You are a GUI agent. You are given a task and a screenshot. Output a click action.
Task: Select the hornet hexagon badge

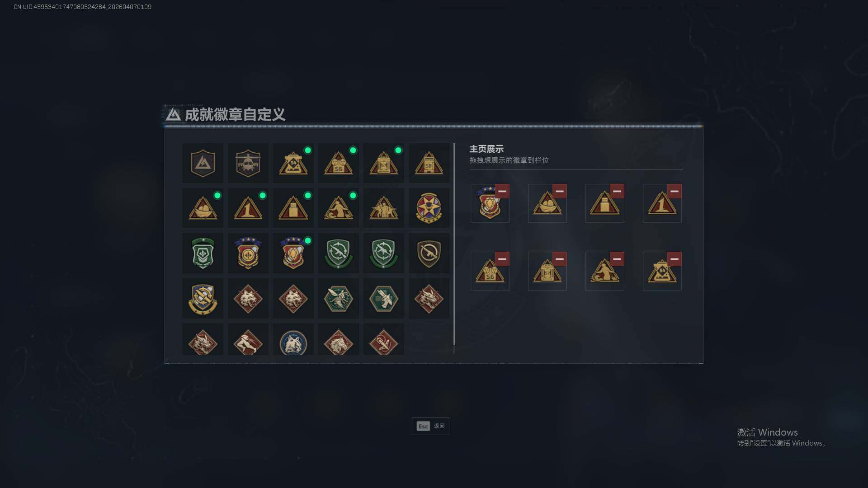click(338, 299)
